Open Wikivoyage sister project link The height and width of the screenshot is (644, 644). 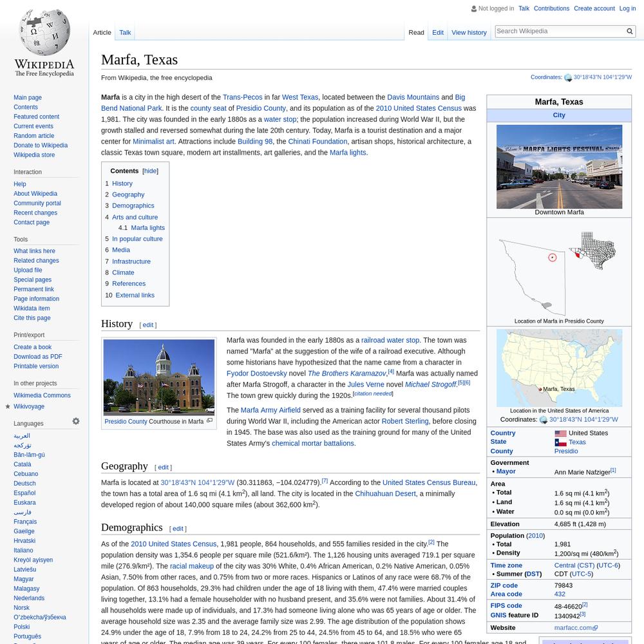pos(29,406)
